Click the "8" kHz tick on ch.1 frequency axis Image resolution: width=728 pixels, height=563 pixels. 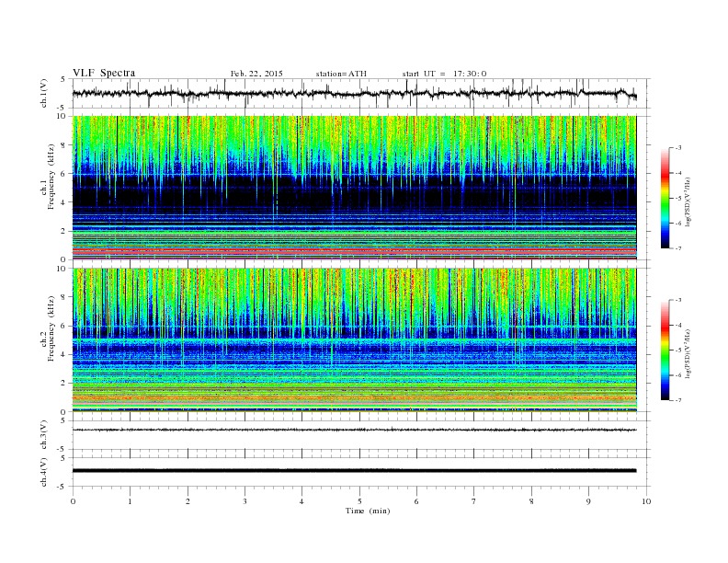point(63,145)
